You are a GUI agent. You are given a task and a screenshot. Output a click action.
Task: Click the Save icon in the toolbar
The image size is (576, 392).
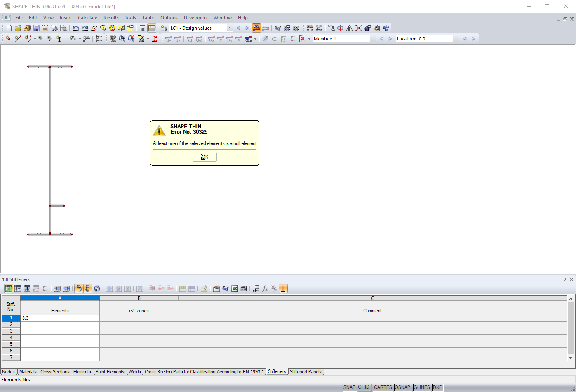tap(37, 28)
